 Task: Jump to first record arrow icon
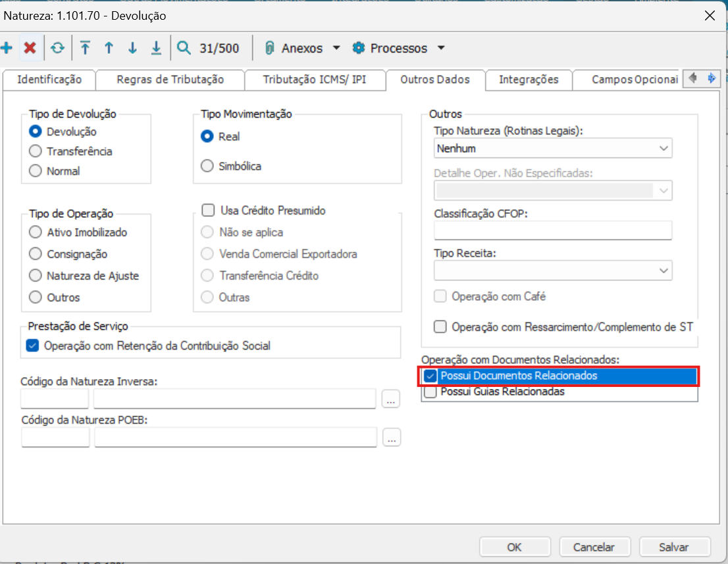pos(85,48)
